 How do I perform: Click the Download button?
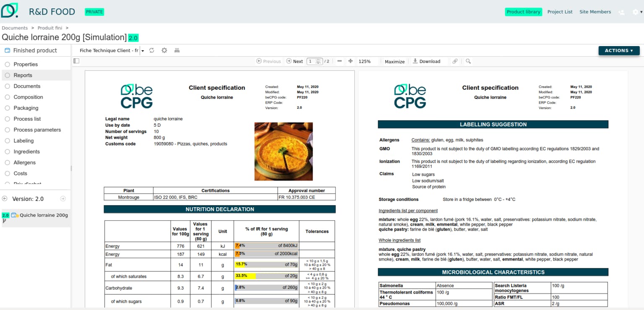click(x=426, y=61)
